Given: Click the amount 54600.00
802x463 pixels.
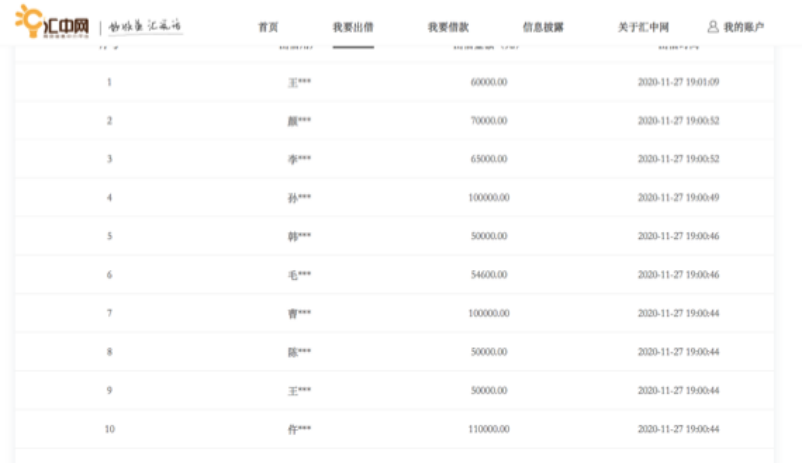Looking at the screenshot, I should [489, 275].
